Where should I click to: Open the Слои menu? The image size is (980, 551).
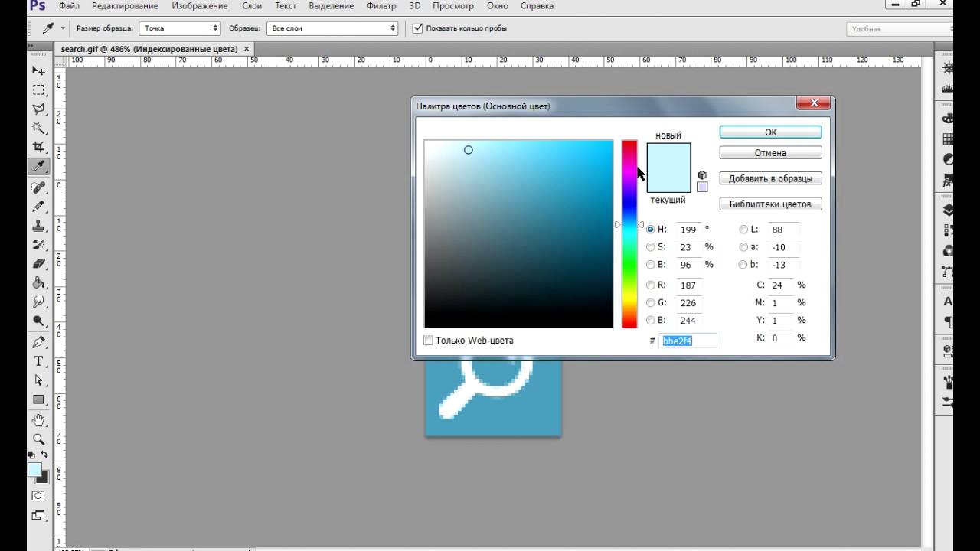click(252, 6)
